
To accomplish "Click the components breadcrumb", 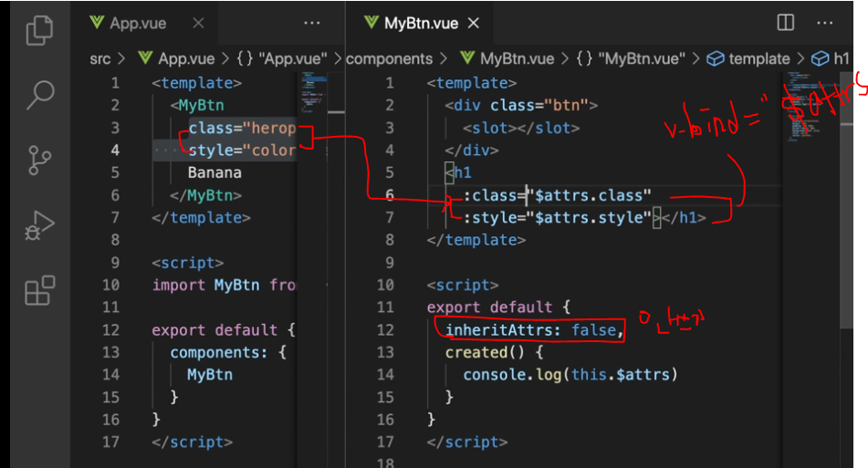I will click(389, 58).
